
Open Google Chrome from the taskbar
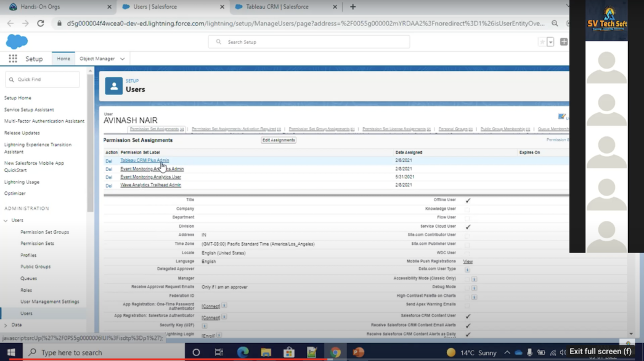pyautogui.click(x=335, y=351)
